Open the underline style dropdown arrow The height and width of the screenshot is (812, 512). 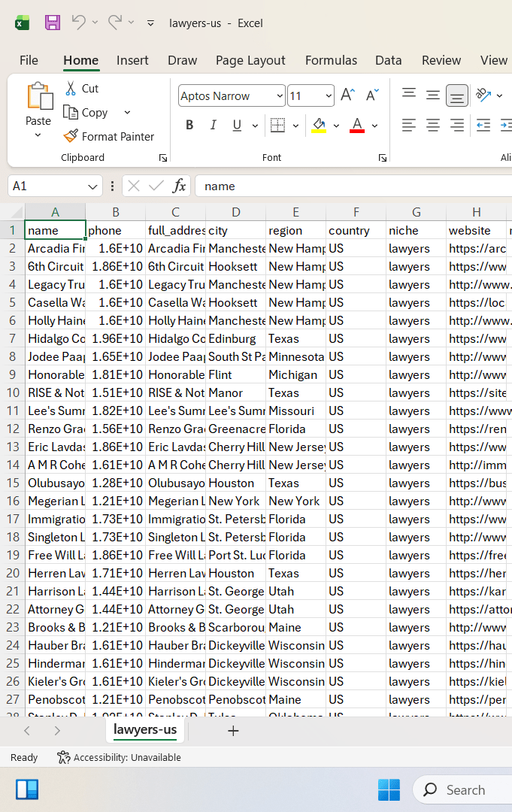tap(255, 126)
